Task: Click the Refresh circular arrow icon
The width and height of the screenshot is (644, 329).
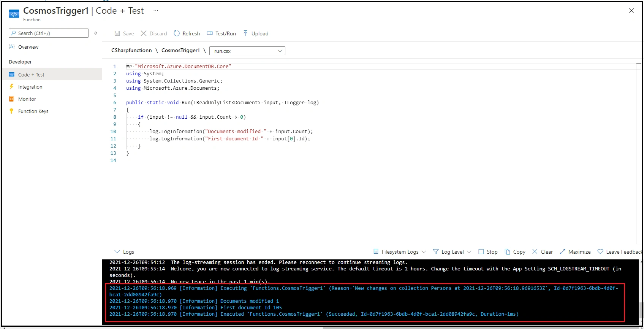Action: [177, 33]
